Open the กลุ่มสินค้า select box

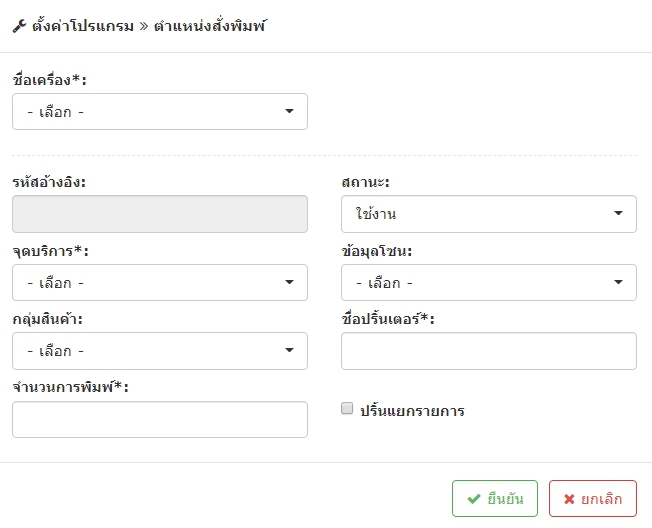coord(160,351)
